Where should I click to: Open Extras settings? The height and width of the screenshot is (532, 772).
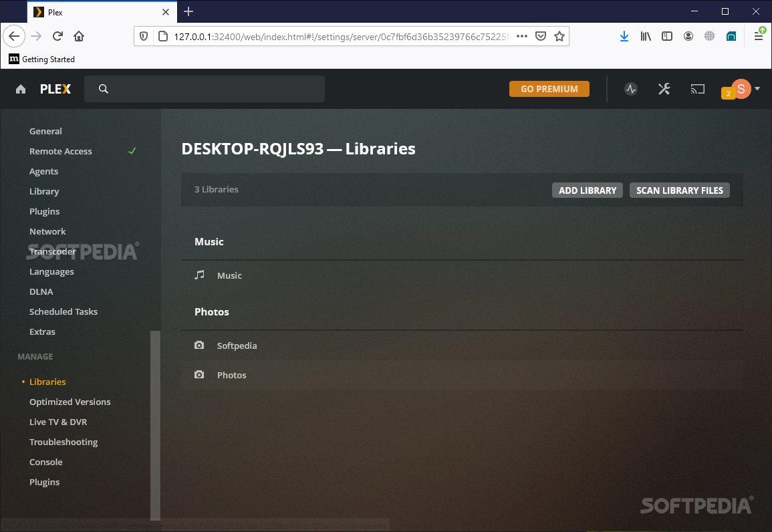click(42, 331)
